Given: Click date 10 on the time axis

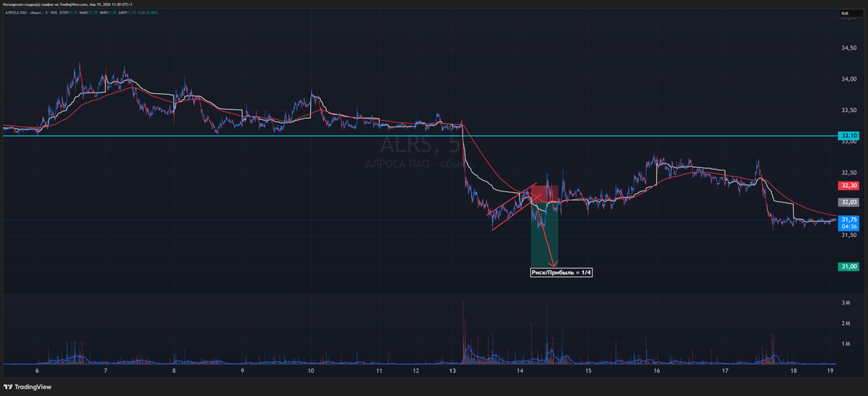Looking at the screenshot, I should pyautogui.click(x=311, y=371).
